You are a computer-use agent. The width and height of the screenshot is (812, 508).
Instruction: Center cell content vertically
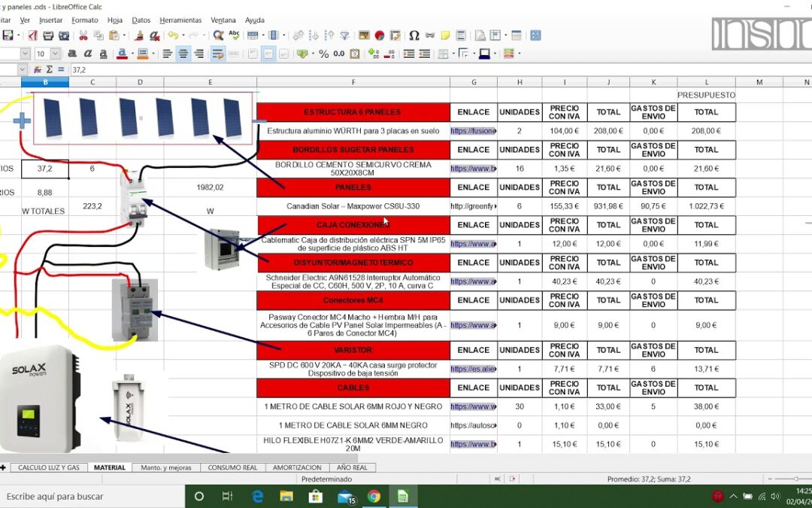[x=268, y=53]
